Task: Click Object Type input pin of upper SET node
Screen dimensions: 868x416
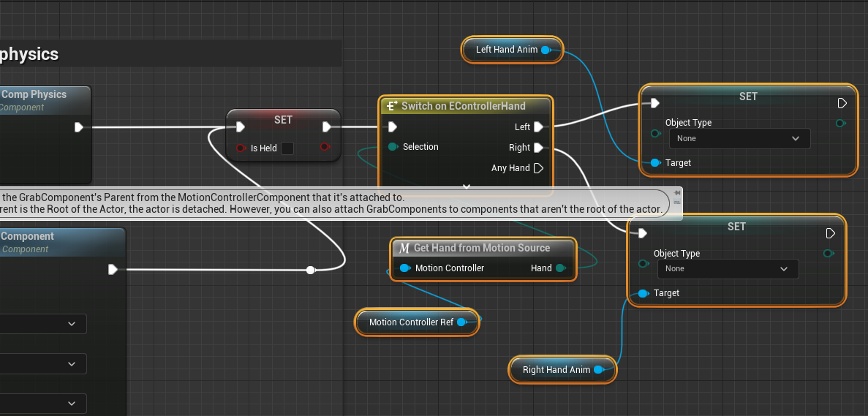Action: point(655,133)
